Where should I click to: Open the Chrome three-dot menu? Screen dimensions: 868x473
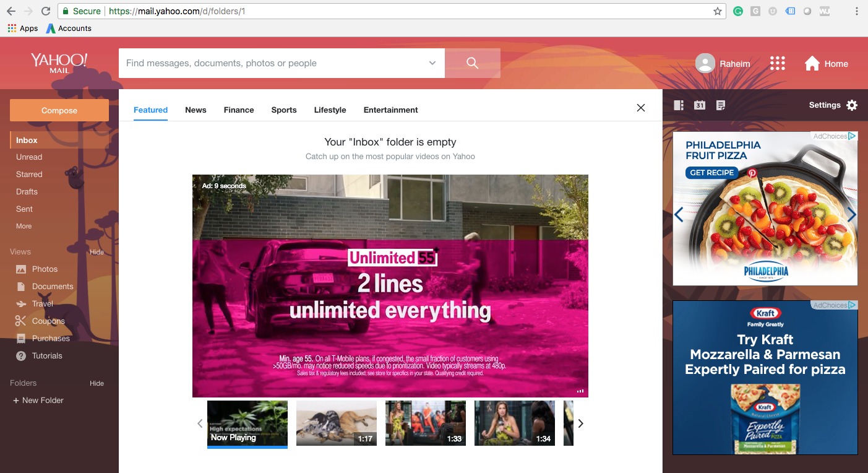(x=857, y=11)
